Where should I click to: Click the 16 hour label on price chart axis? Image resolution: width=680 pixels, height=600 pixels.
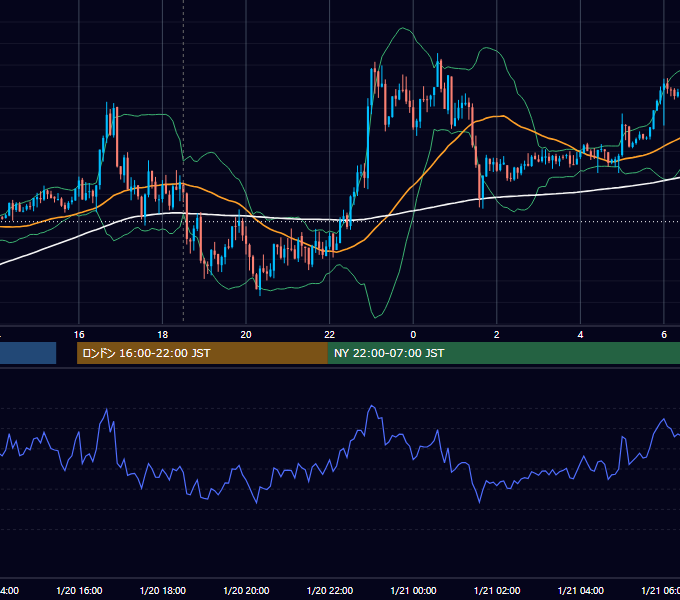(x=79, y=335)
